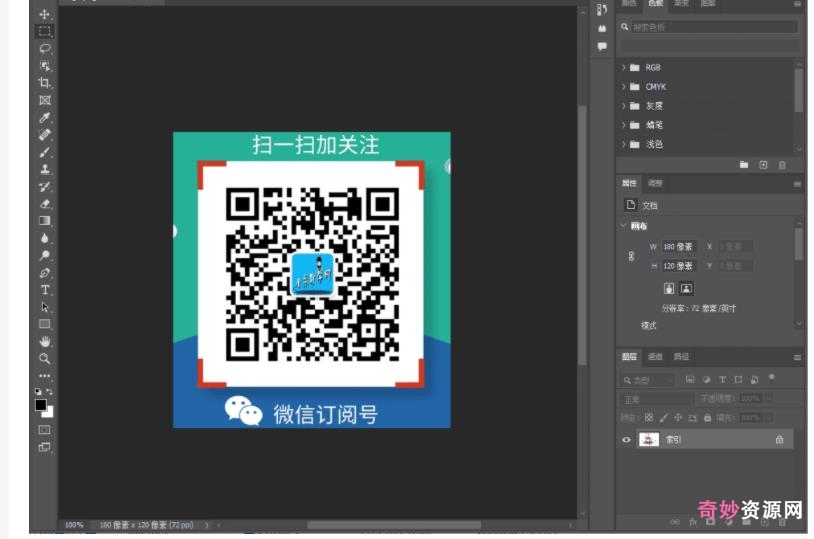Toggle shape layer filter in Layers panel
Screen dimensions: 814x539
(x=738, y=380)
